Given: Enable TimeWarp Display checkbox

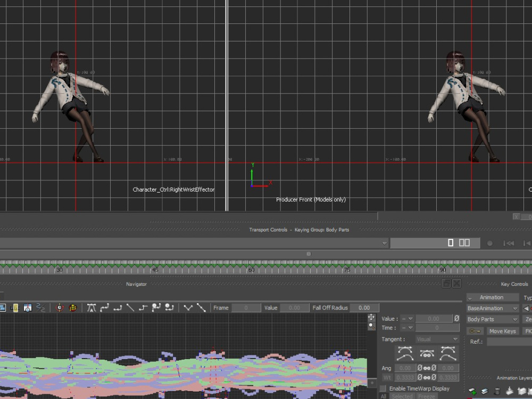Looking at the screenshot, I should click(383, 388).
